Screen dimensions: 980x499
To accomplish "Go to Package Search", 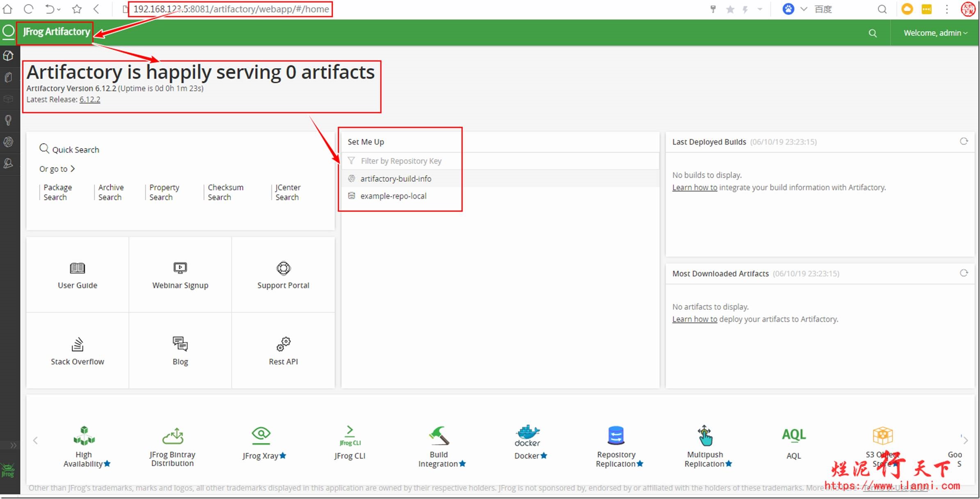I will (57, 192).
